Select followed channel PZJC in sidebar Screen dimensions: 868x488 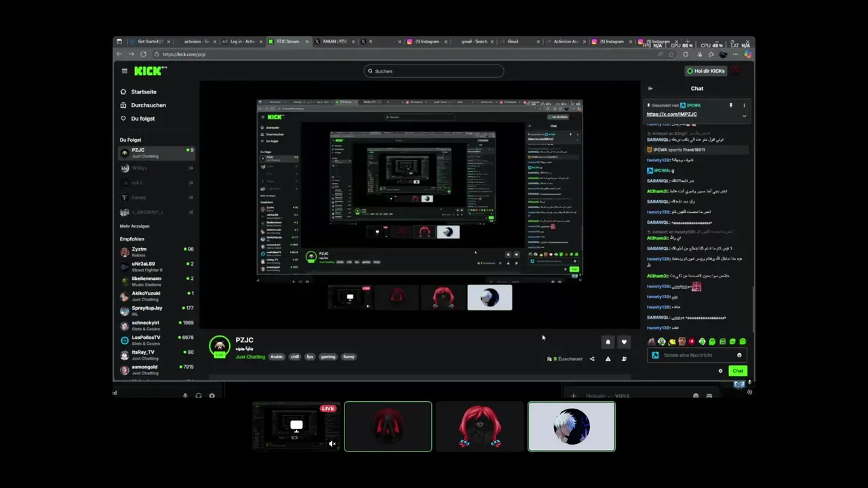click(x=157, y=152)
